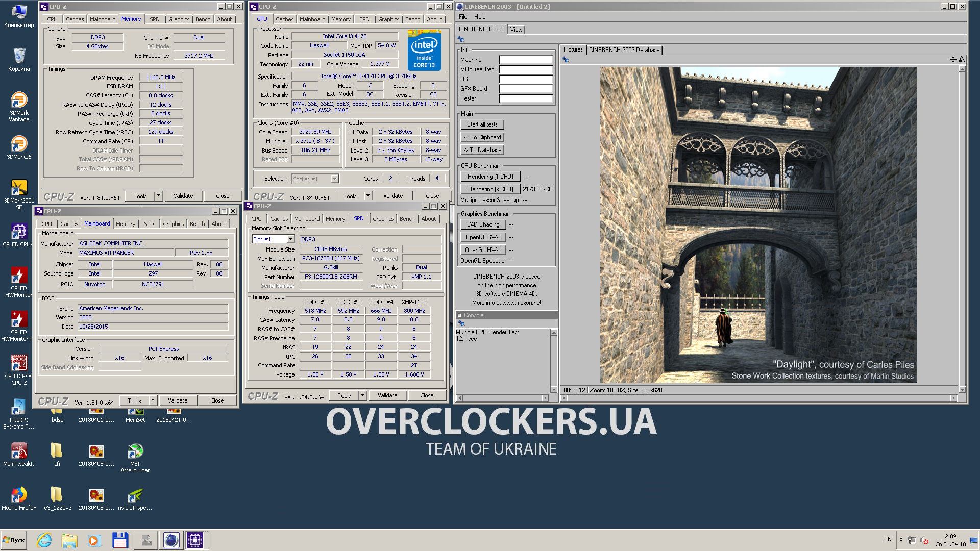Click the MHz (real freq.) input field
The width and height of the screenshot is (980, 551).
click(x=526, y=69)
